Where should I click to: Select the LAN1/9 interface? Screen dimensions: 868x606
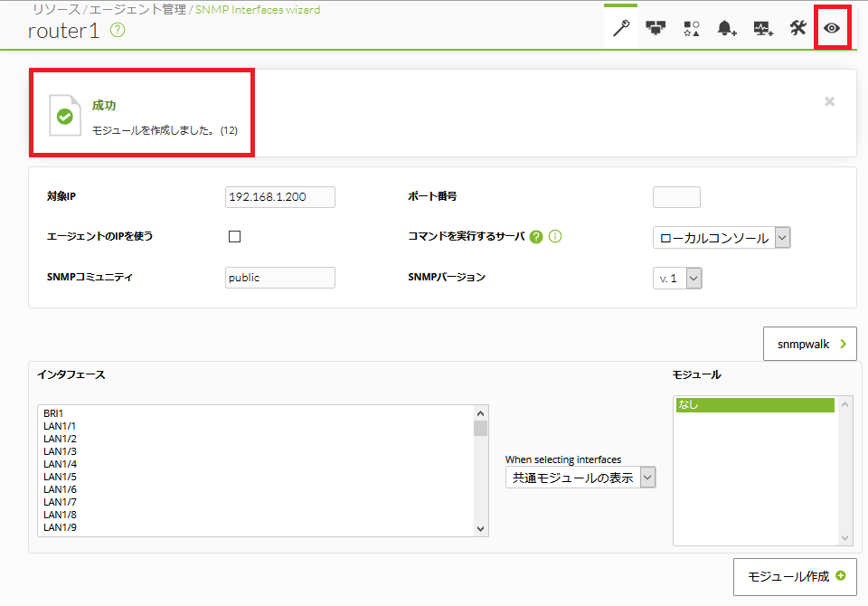60,528
